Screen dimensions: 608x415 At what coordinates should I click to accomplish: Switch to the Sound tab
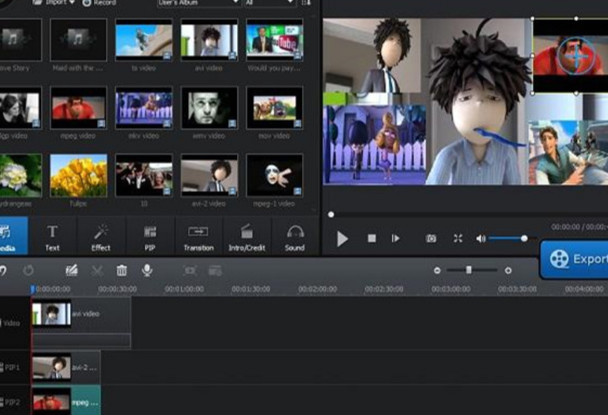(295, 237)
